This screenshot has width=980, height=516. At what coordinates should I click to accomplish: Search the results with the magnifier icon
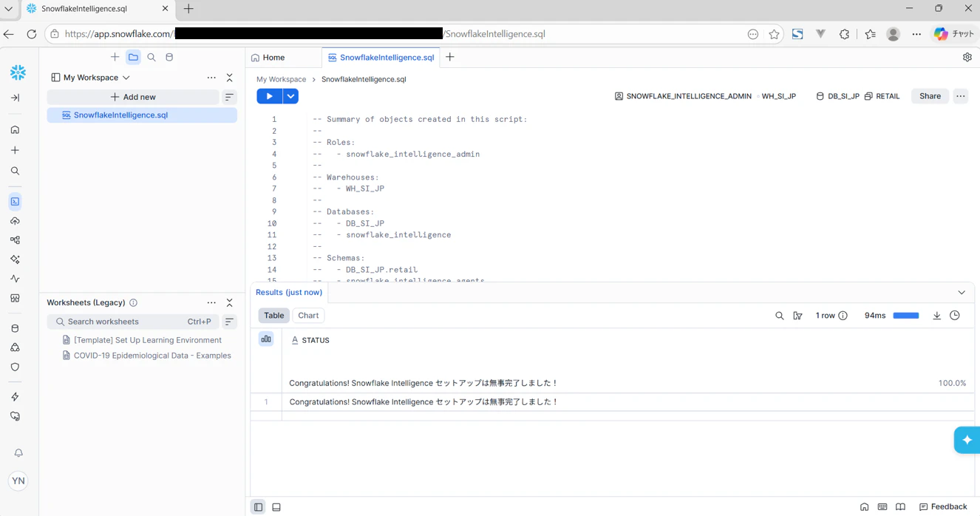pyautogui.click(x=779, y=316)
